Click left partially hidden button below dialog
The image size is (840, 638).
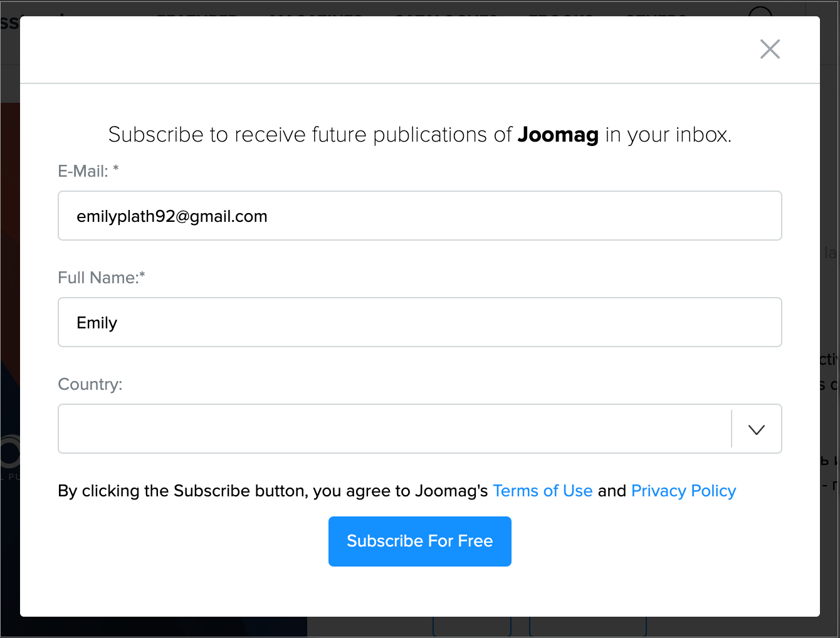click(472, 627)
